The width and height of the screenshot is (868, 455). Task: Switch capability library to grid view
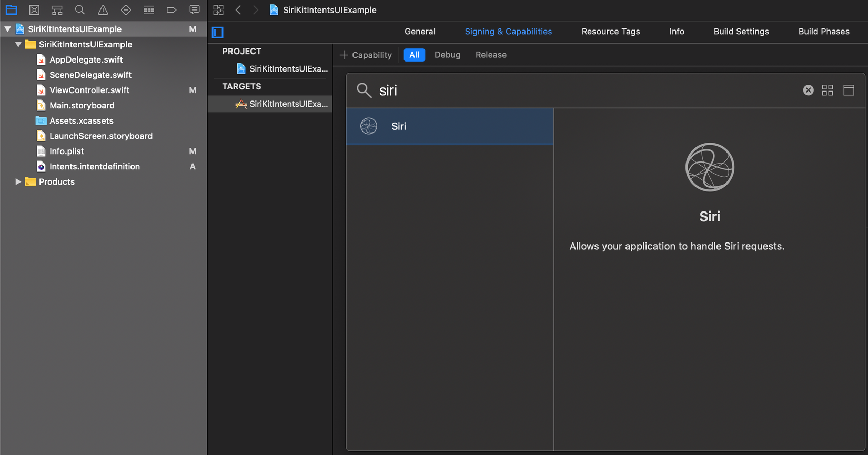827,90
